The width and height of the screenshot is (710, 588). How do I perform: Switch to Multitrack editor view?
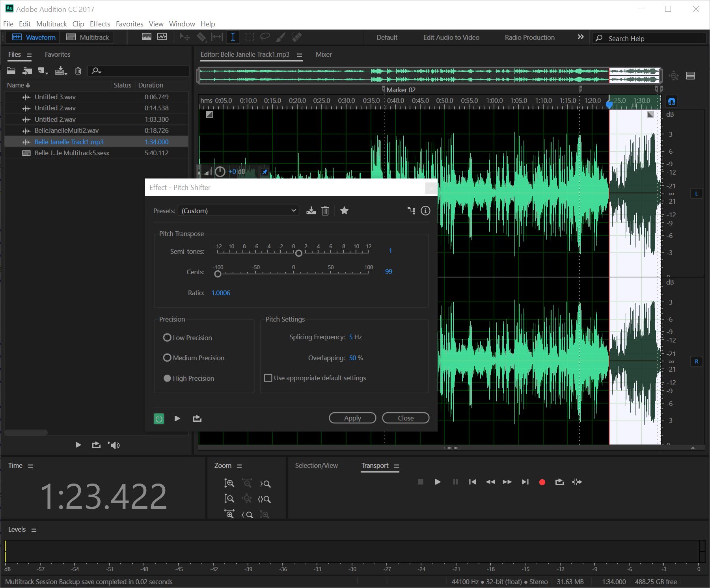(88, 37)
